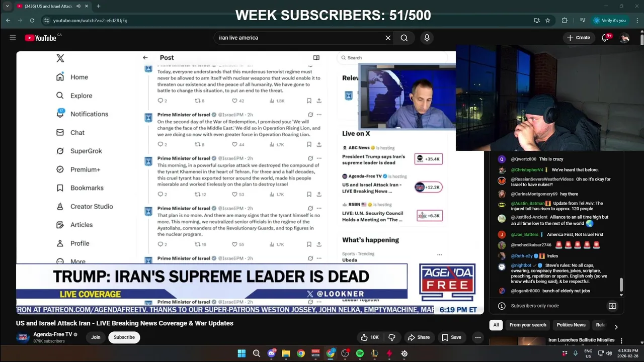The image size is (644, 362).
Task: Start voice search with microphone icon
Action: (x=427, y=38)
